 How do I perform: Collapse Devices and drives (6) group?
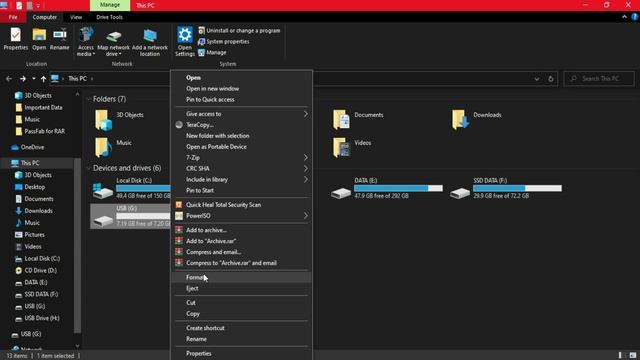(x=89, y=168)
